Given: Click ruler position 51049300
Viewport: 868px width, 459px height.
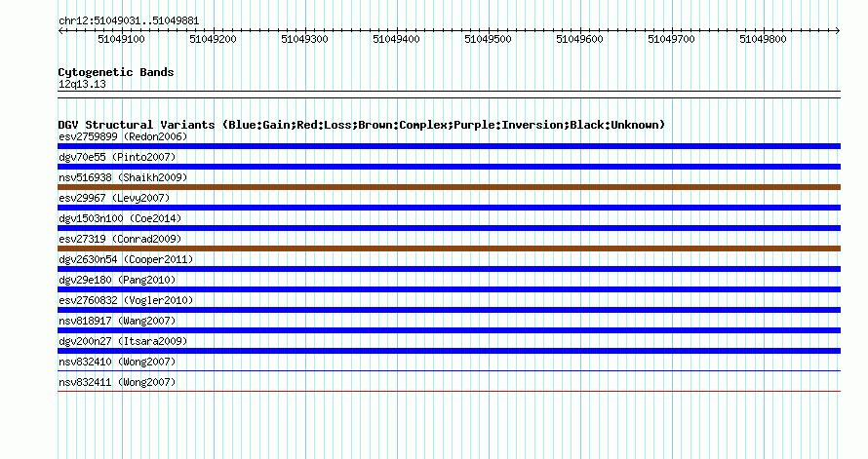Looking at the screenshot, I should click(x=304, y=39).
